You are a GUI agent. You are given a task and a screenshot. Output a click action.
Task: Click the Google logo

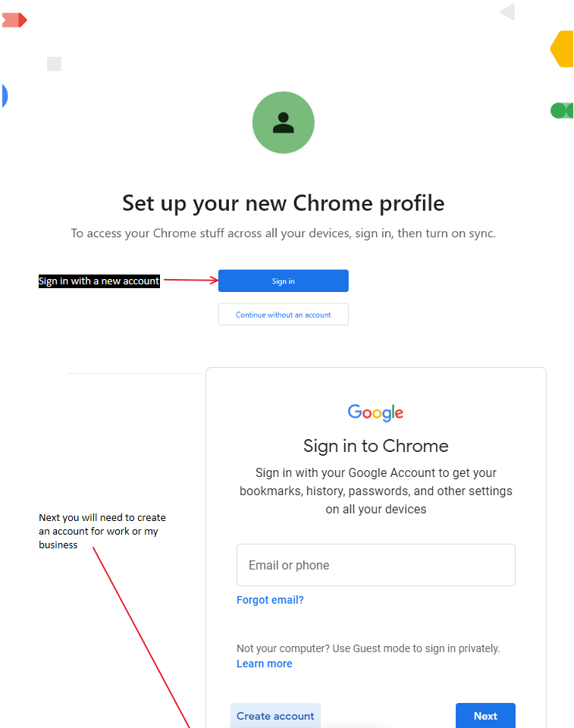(x=375, y=413)
